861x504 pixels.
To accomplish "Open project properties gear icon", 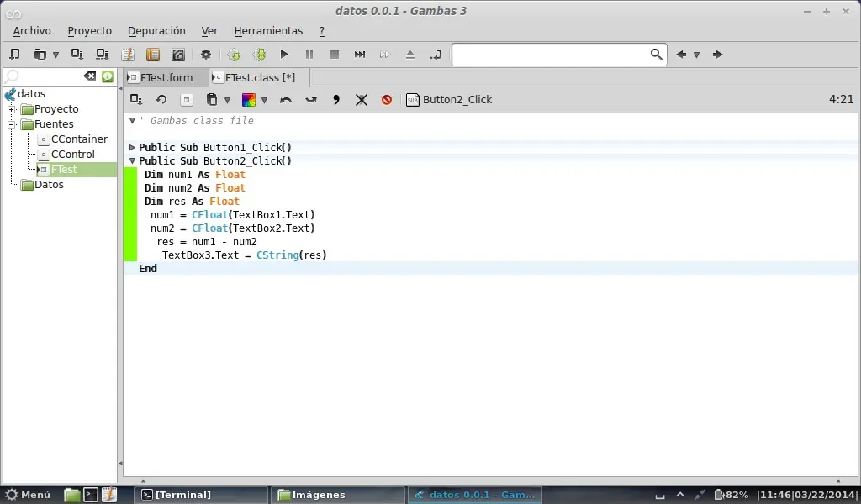I will coord(206,55).
